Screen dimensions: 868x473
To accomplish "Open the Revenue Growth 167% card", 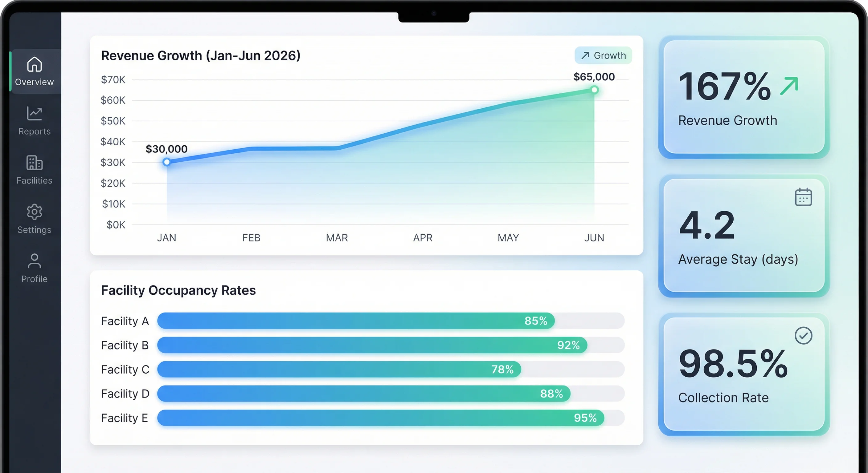I will coord(744,98).
